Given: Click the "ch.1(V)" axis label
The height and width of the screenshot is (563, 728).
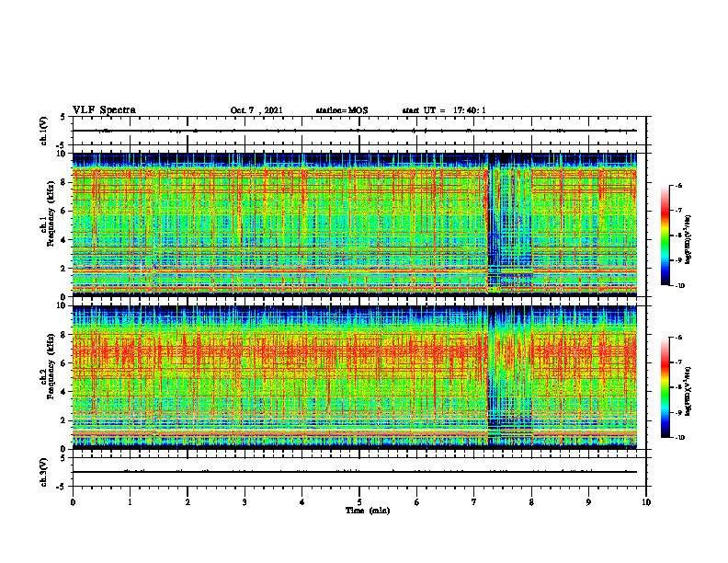Looking at the screenshot, I should [x=43, y=131].
